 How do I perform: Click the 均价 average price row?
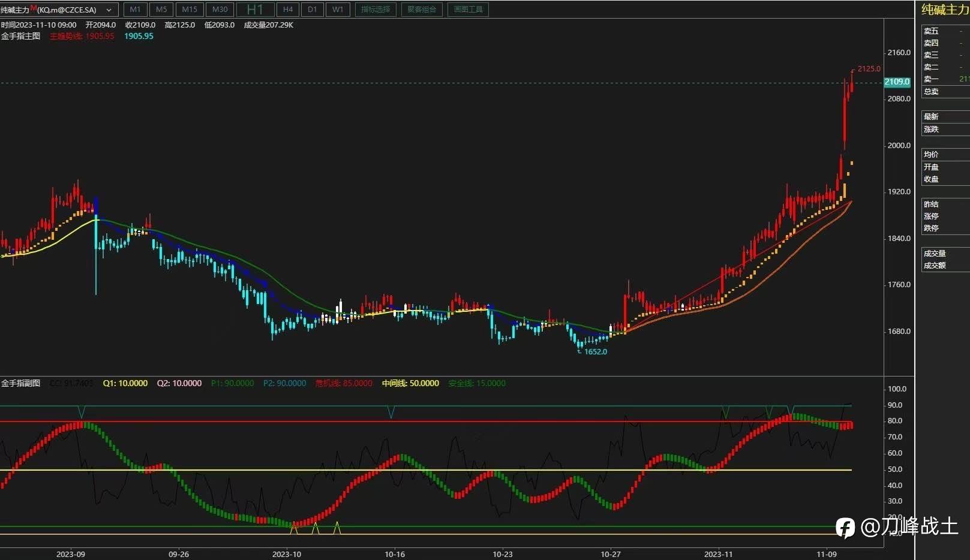[x=946, y=155]
